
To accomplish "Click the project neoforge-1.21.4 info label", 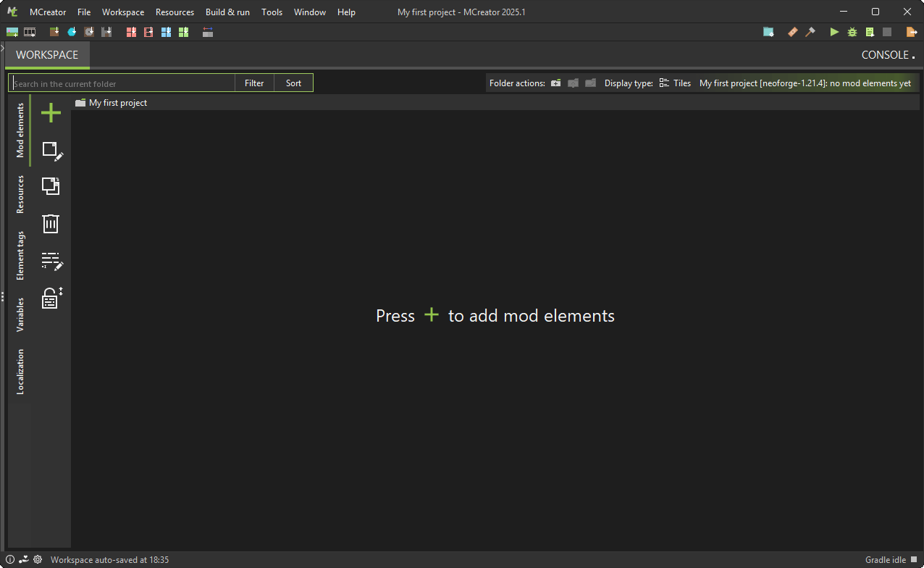I will click(x=805, y=83).
